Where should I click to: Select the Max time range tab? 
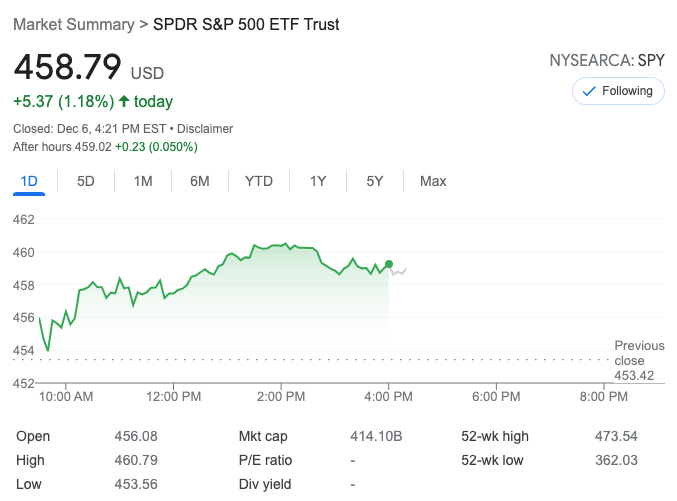point(433,181)
